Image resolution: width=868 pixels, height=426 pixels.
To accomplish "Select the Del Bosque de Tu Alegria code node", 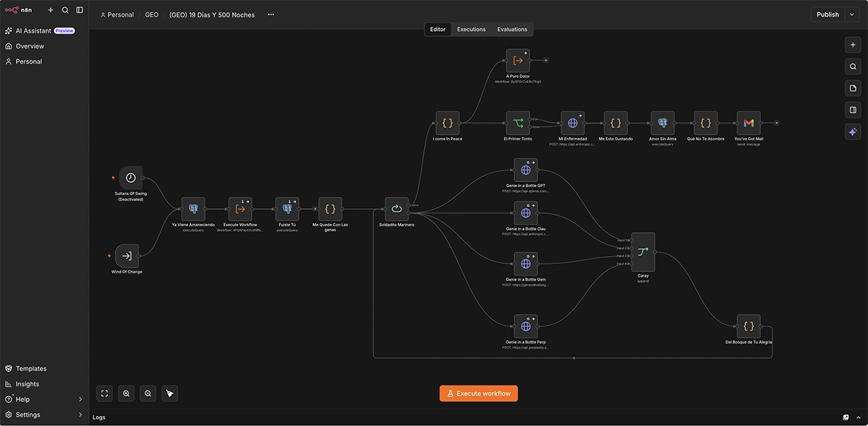I will point(749,326).
